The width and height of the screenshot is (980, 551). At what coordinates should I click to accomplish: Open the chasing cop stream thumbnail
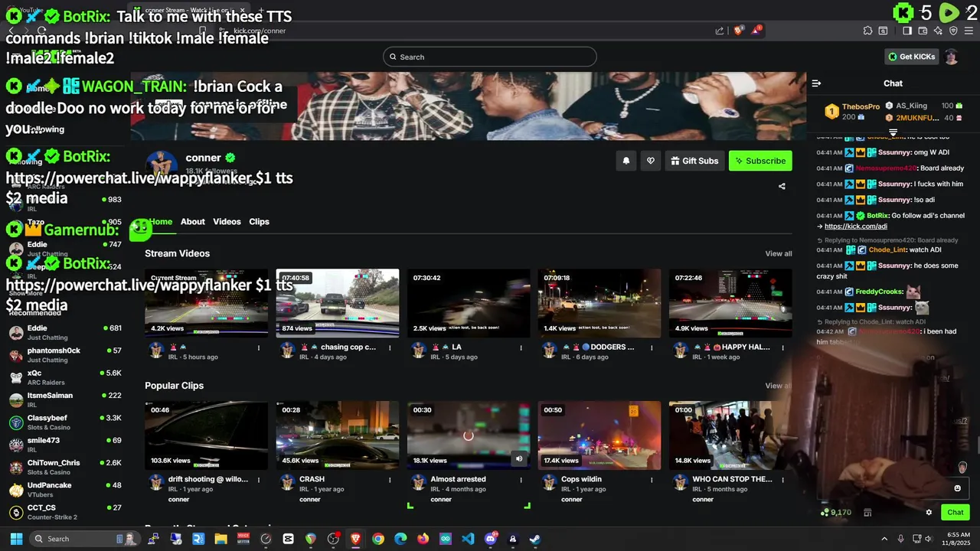point(338,303)
